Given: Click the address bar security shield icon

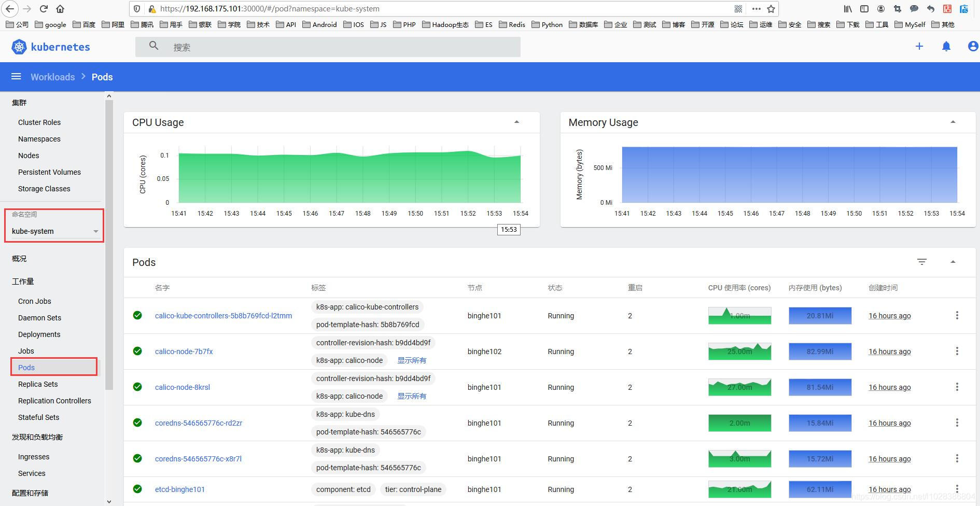Looking at the screenshot, I should tap(137, 9).
